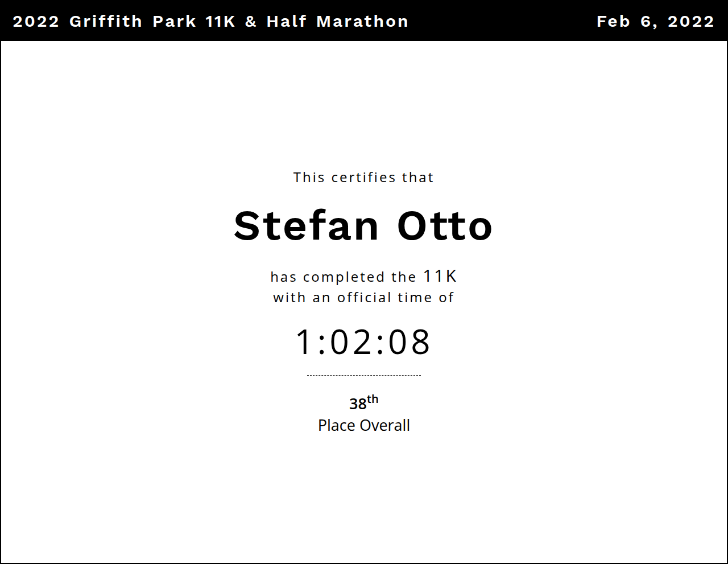Click "with an official time of" line
This screenshot has width=728, height=564.
pyautogui.click(x=363, y=298)
